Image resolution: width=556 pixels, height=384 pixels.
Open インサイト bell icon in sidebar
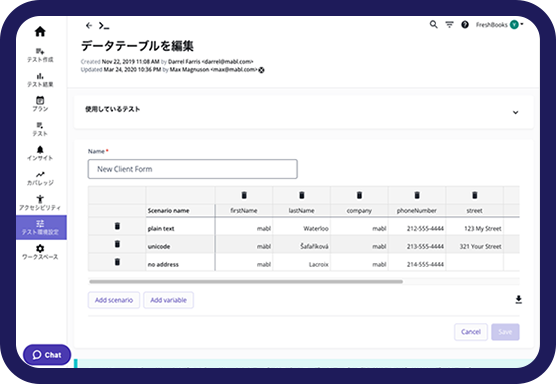click(x=40, y=150)
